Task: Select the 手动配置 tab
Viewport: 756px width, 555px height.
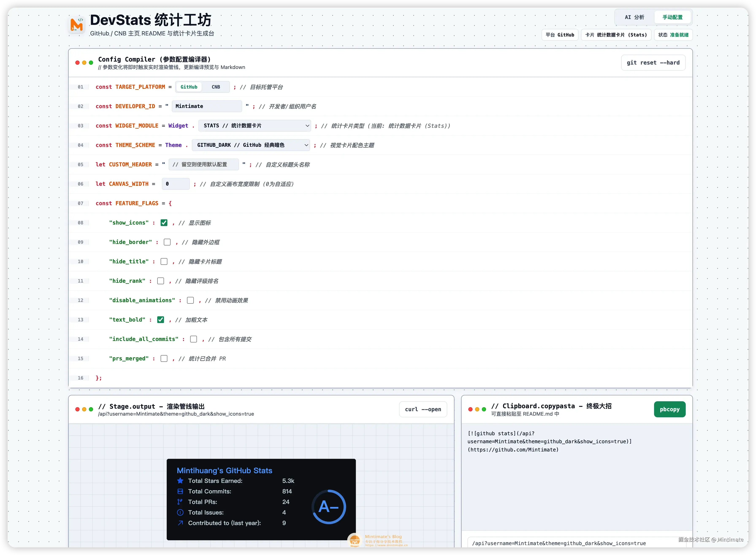Action: pos(672,17)
